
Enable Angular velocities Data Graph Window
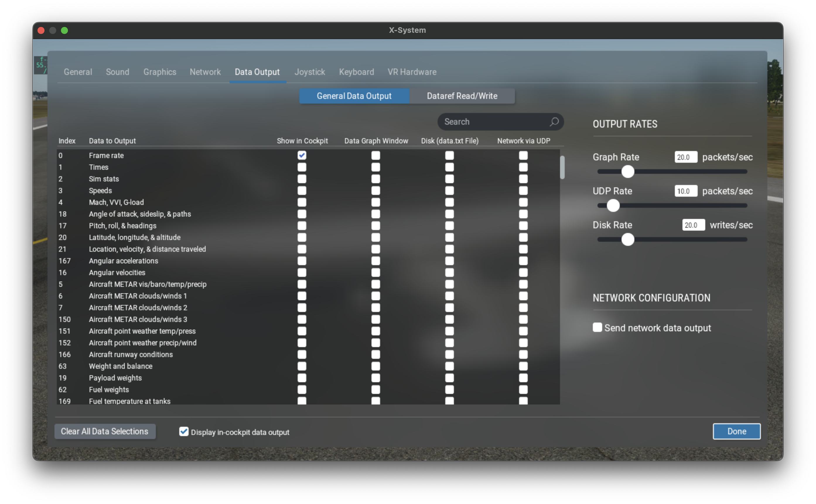[375, 272]
